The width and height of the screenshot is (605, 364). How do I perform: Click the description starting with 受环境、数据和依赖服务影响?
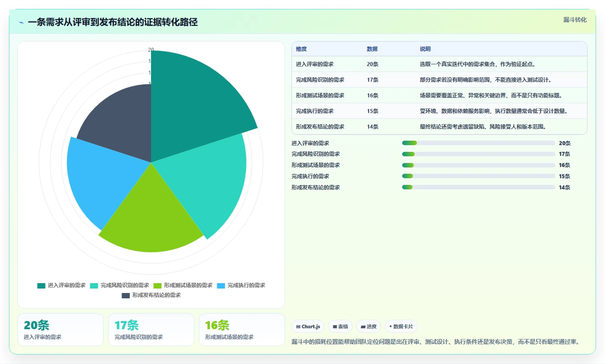[494, 111]
